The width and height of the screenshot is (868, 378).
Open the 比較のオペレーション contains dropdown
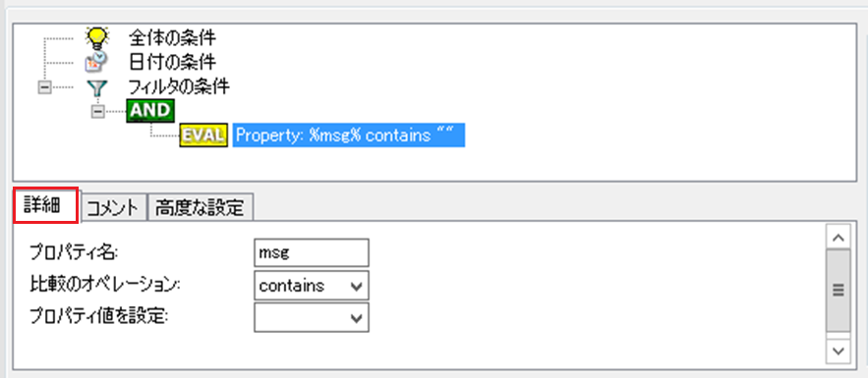click(x=311, y=286)
